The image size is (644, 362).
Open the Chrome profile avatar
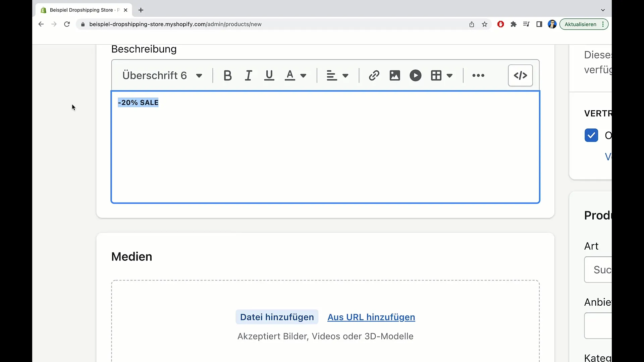tap(552, 24)
